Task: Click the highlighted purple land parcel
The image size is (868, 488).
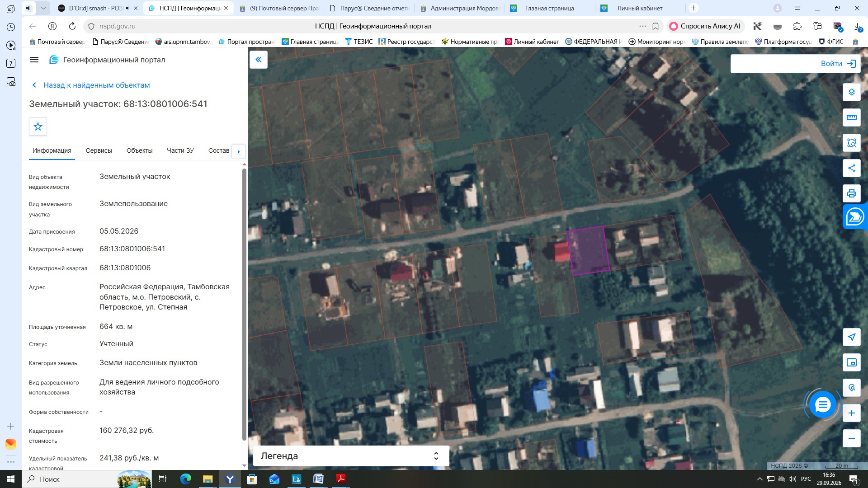Action: pos(588,250)
